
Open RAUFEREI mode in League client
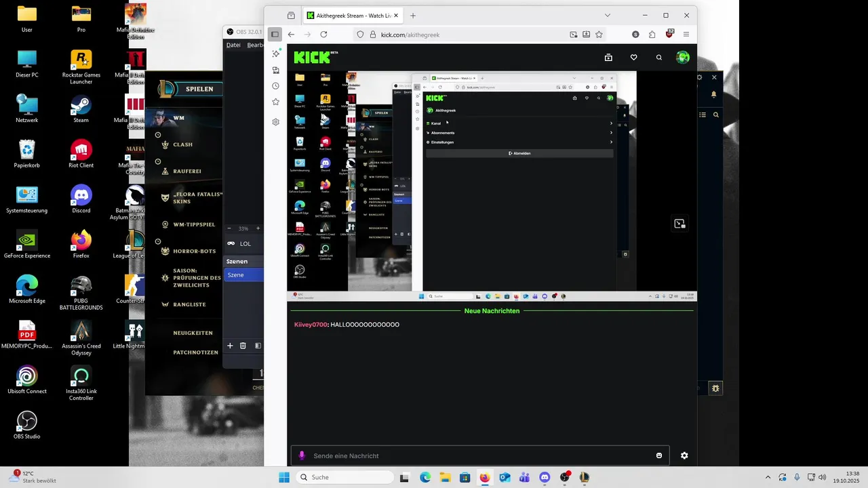click(186, 171)
